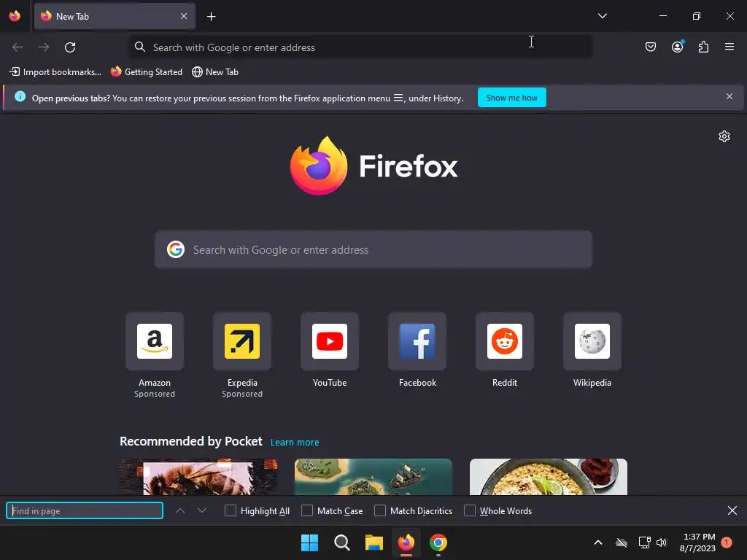Go back with the back arrow
Image resolution: width=747 pixels, height=560 pixels.
[x=18, y=47]
